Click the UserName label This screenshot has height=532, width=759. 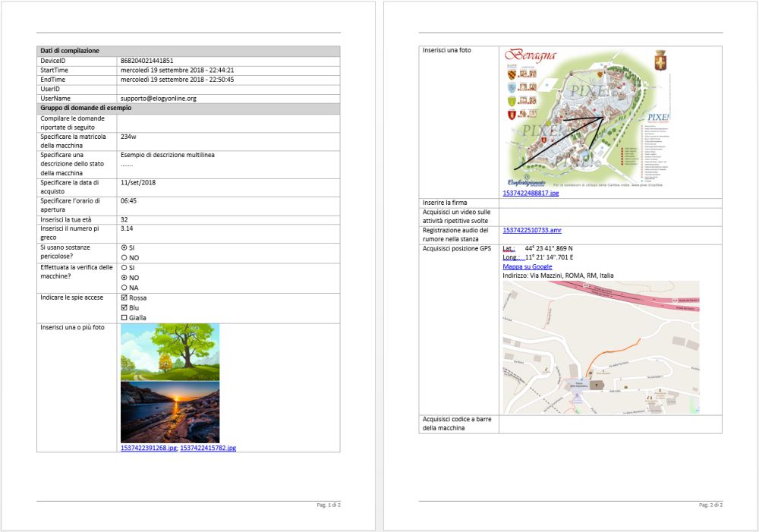coord(55,98)
